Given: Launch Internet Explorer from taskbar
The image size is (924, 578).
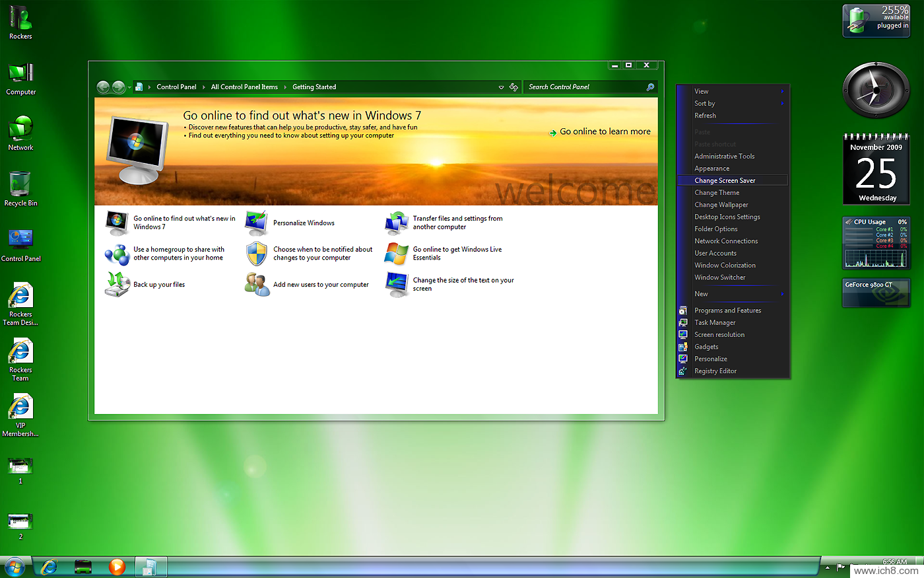Looking at the screenshot, I should 49,567.
